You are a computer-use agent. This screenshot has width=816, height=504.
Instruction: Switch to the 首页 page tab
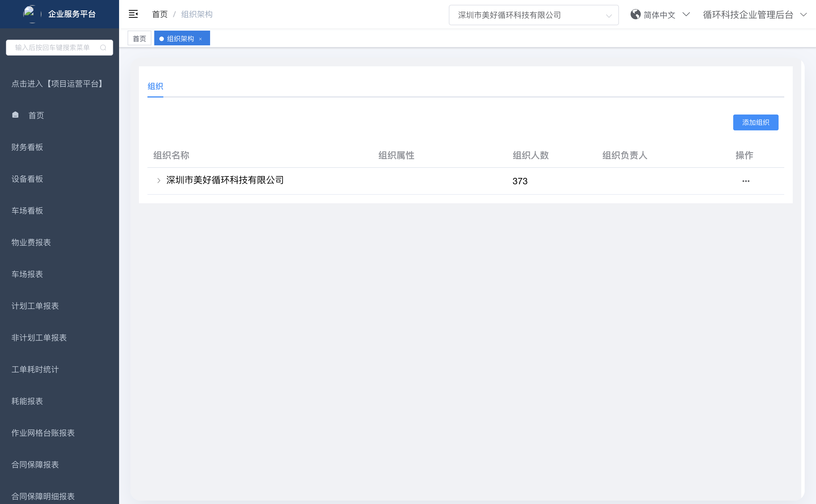tap(139, 39)
